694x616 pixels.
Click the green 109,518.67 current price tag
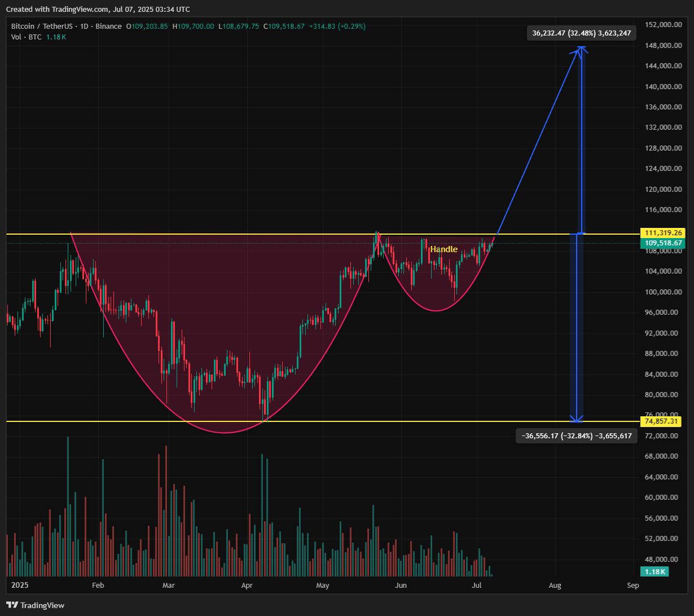[x=662, y=243]
